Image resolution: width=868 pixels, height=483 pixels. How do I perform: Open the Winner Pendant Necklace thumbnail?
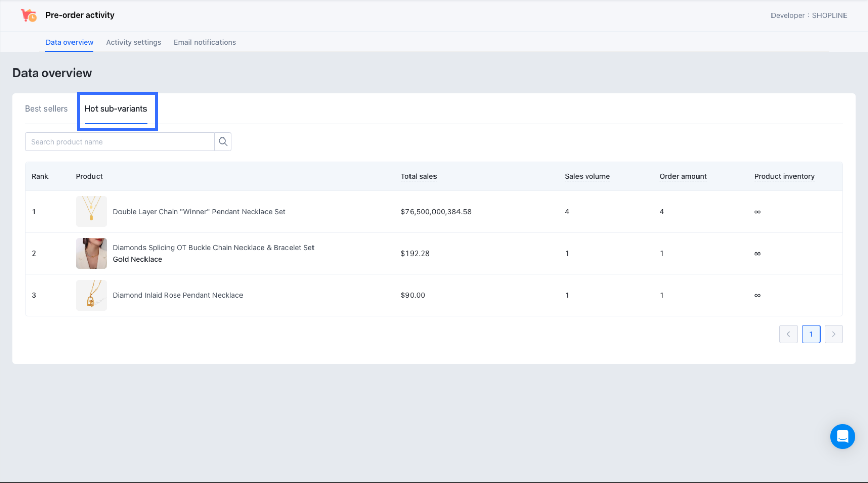point(91,212)
